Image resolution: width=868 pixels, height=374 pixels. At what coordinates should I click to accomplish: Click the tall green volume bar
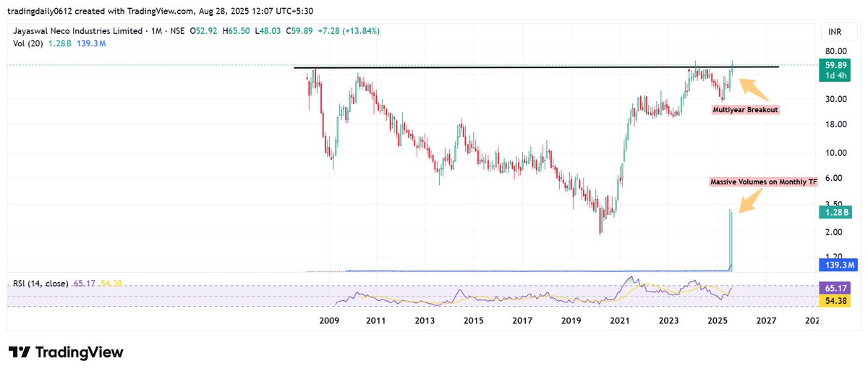tap(731, 240)
